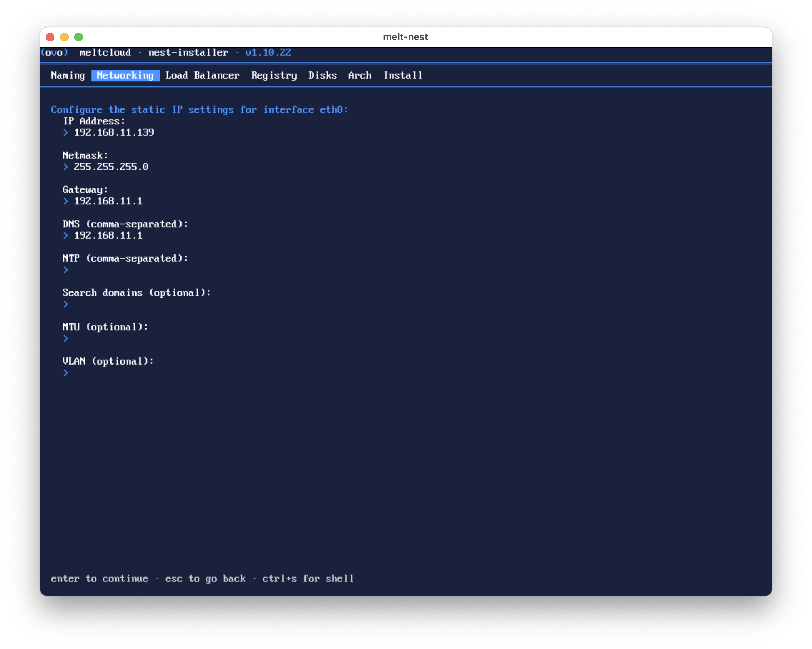This screenshot has width=812, height=649.
Task: Click the 'VLAN (optional):' label
Action: (108, 361)
